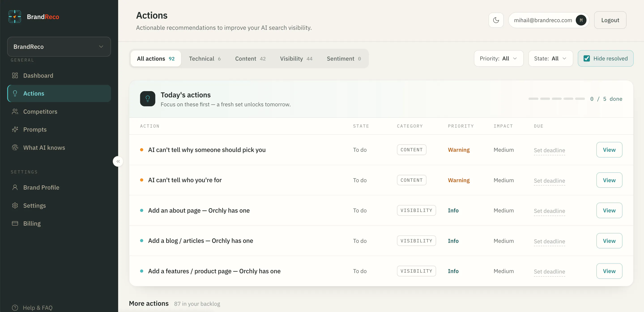Viewport: 644px width, 312px height.
Task: Switch to the Visibility tab
Action: tap(296, 59)
